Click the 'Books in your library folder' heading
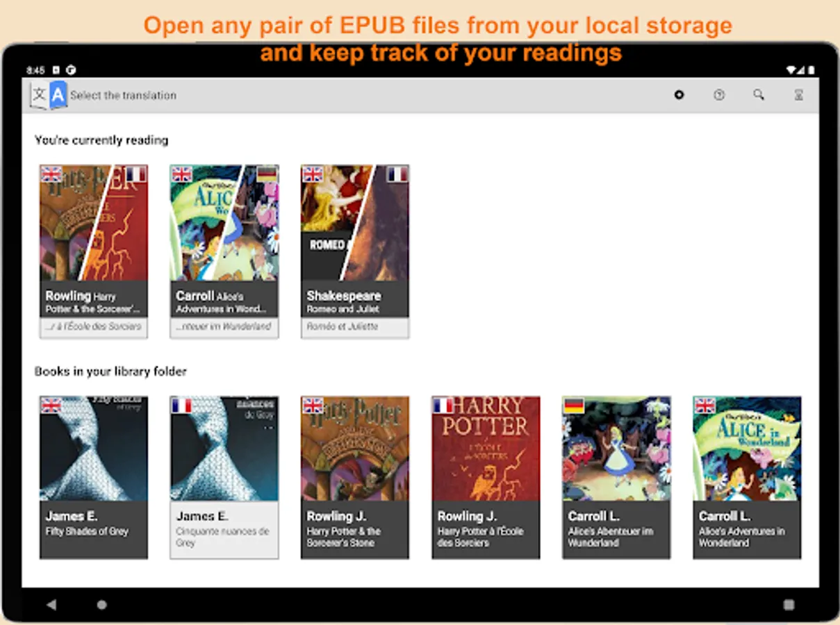This screenshot has height=625, width=840. [110, 372]
